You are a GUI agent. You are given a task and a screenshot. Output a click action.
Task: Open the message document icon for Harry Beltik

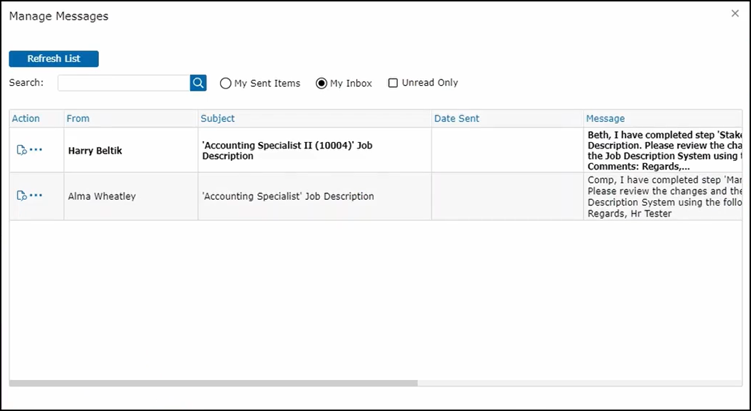pyautogui.click(x=21, y=150)
